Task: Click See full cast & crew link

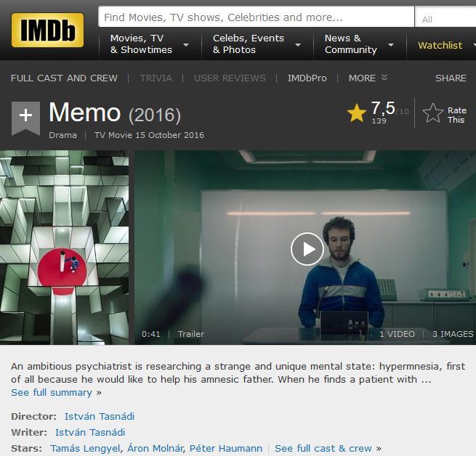Action: [x=323, y=448]
